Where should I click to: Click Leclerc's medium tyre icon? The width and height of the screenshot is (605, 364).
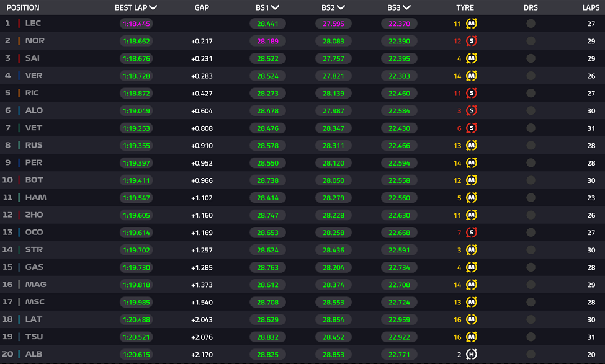471,24
